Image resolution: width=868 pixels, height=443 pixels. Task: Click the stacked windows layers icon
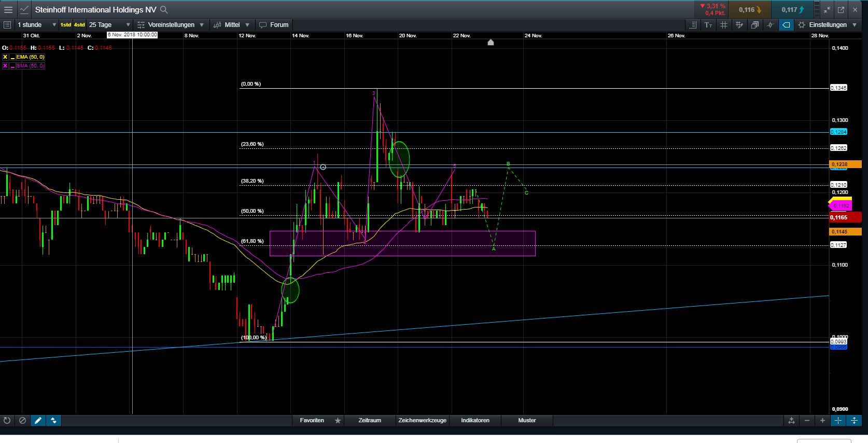pyautogui.click(x=755, y=25)
